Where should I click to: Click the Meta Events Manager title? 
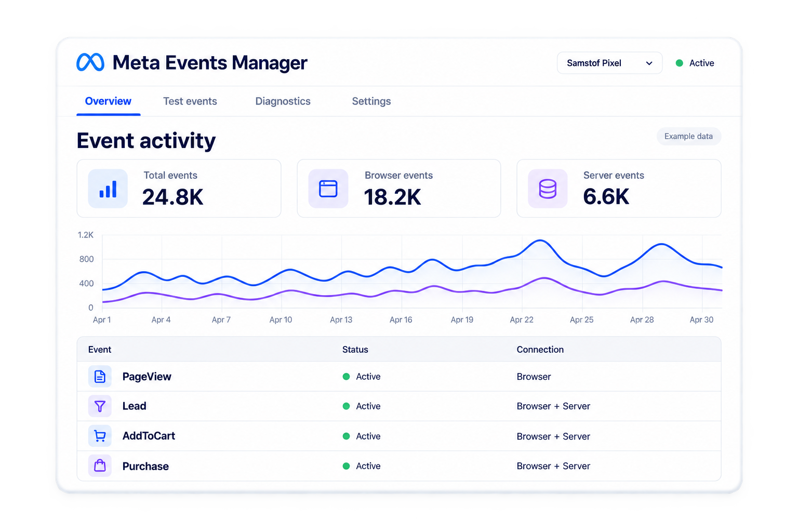[210, 63]
